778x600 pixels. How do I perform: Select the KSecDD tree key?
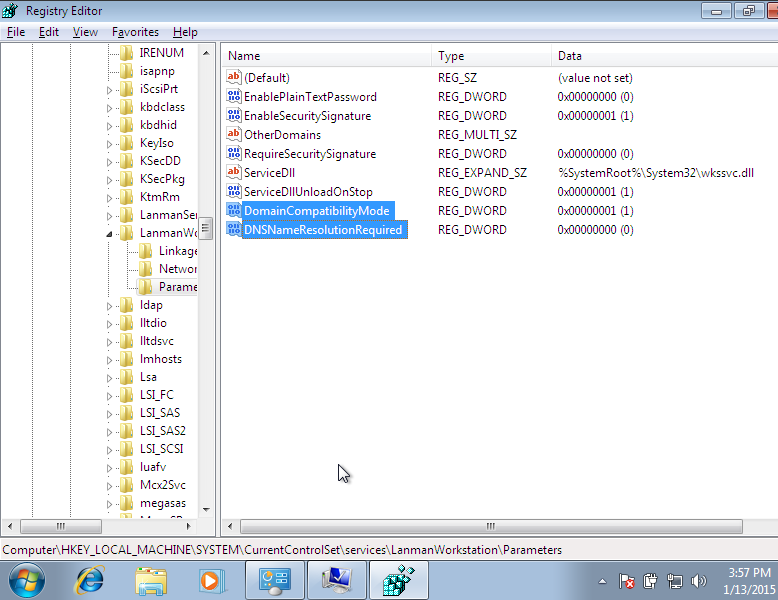coord(160,161)
